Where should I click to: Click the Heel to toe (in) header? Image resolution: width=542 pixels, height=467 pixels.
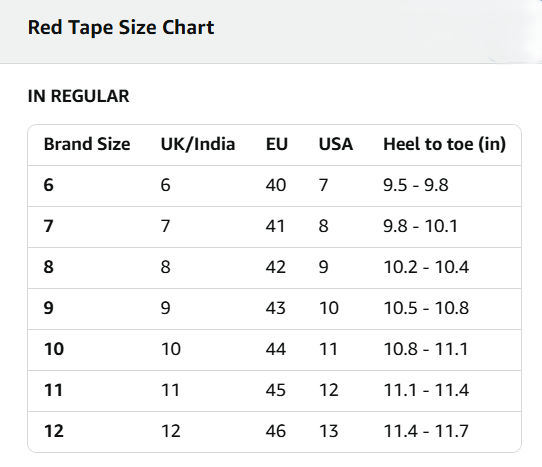coord(445,144)
